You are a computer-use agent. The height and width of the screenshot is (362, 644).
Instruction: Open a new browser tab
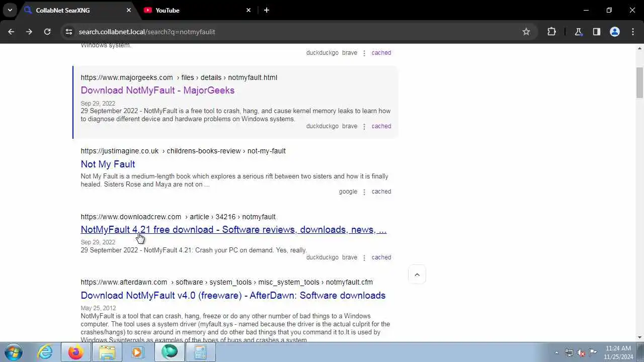pyautogui.click(x=267, y=10)
